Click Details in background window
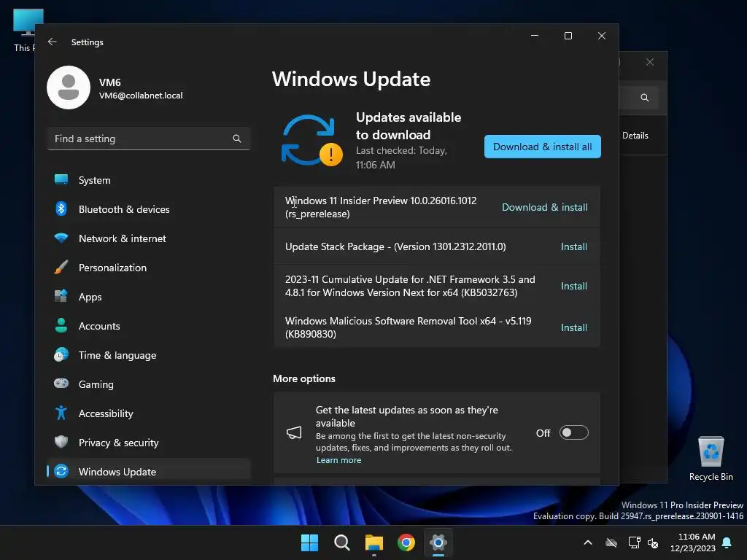 (635, 135)
